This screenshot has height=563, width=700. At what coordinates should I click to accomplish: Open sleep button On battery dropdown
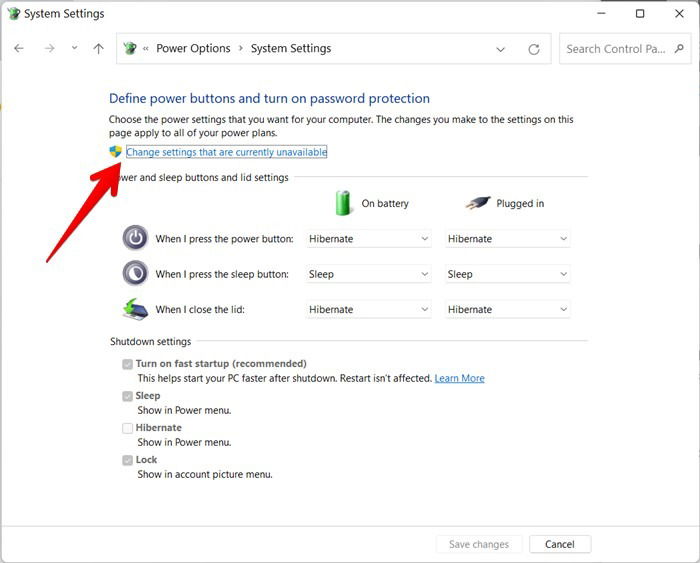pos(368,274)
